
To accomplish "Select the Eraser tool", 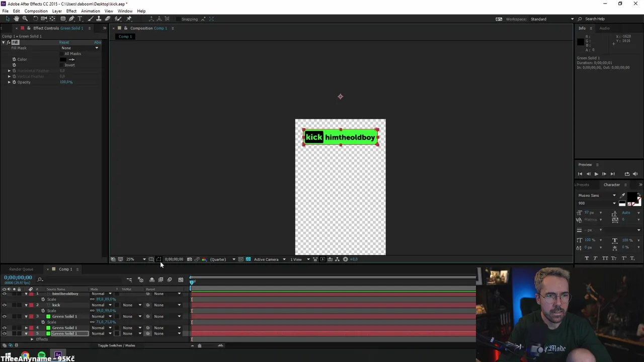I will coord(108,19).
